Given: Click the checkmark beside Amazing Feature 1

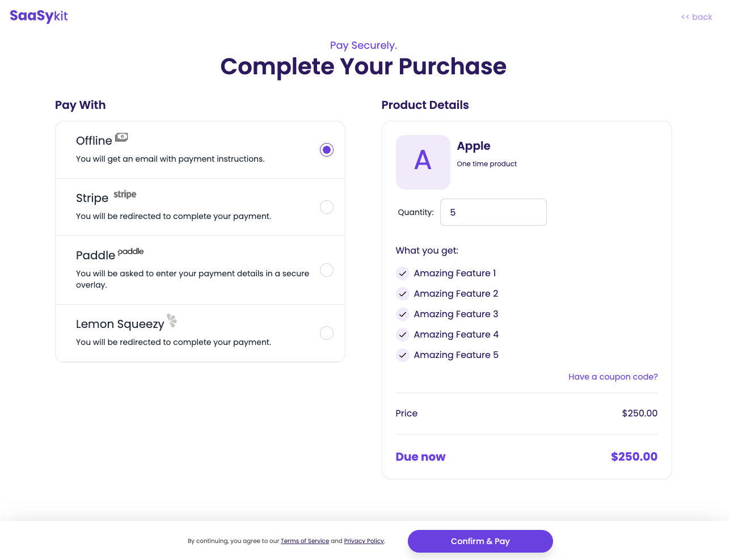Looking at the screenshot, I should 403,273.
